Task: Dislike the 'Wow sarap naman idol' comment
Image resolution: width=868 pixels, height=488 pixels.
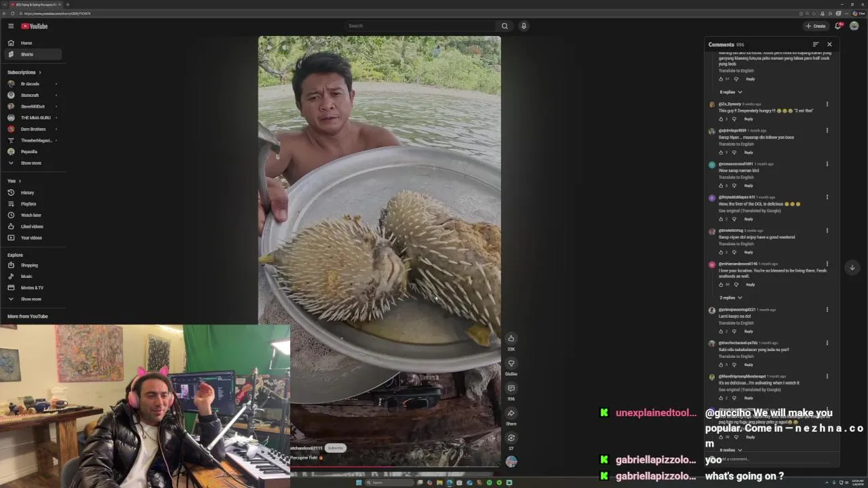Action: tap(734, 186)
